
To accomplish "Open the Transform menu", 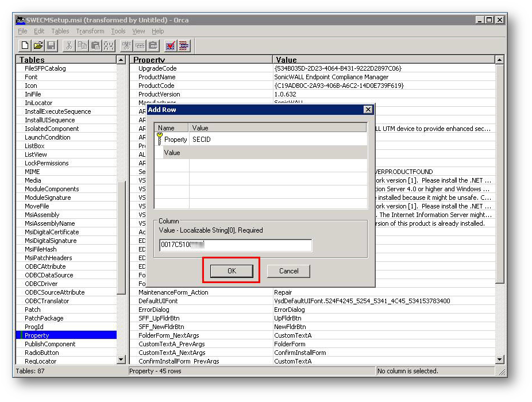I will [90, 31].
